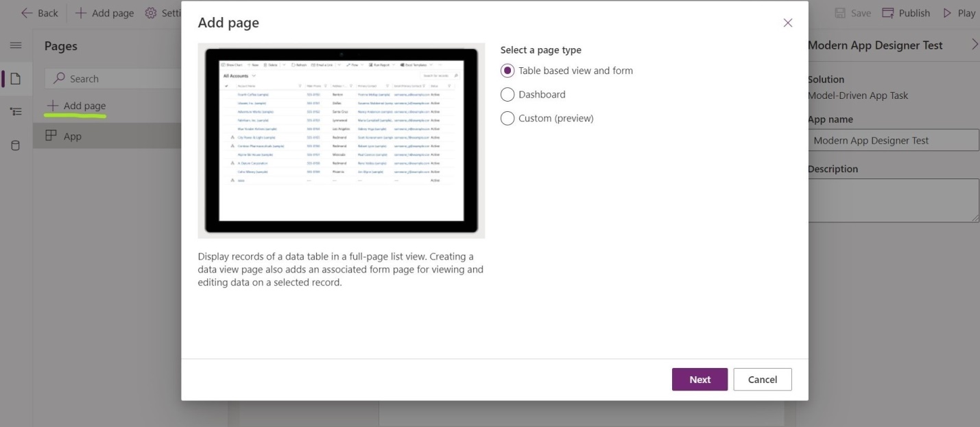
Task: Select the Custom (preview) page type
Action: pyautogui.click(x=507, y=119)
